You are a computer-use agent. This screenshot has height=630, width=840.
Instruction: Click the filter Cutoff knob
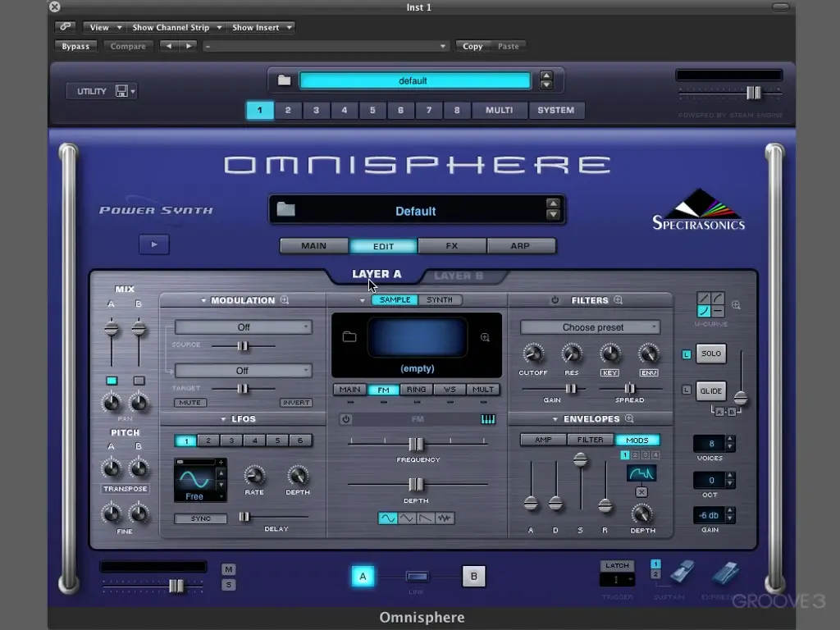point(533,354)
